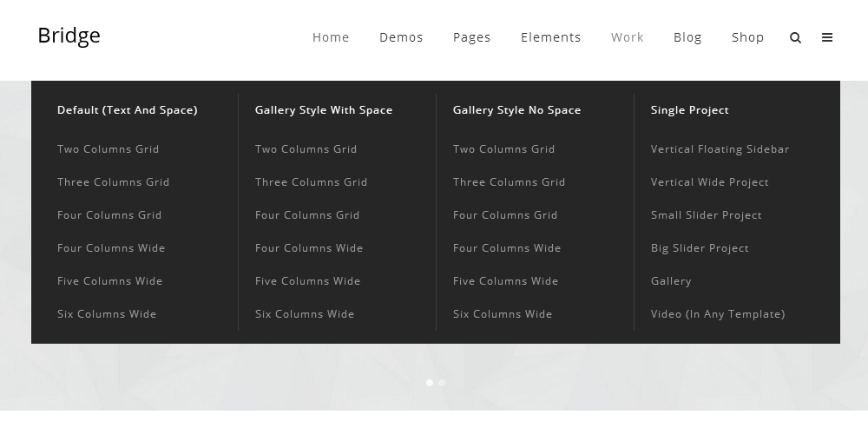Open the Shop menu item
Image resolution: width=868 pixels, height=434 pixels.
[x=747, y=37]
